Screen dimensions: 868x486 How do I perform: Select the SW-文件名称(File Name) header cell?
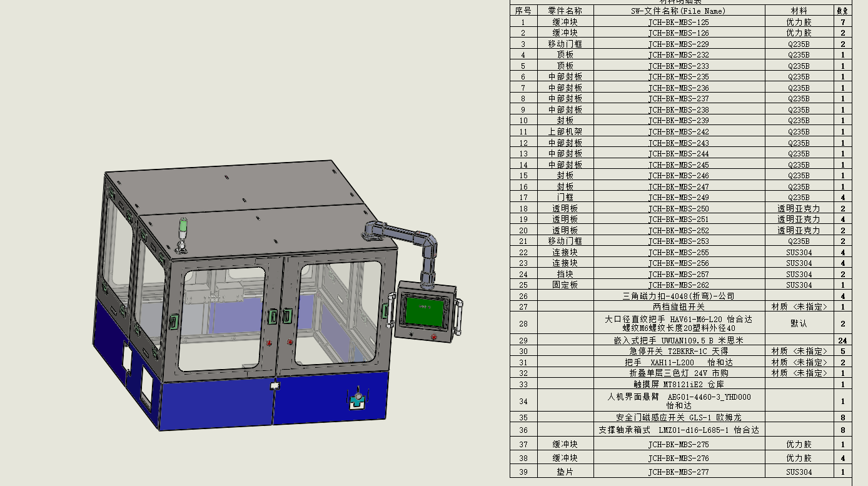pyautogui.click(x=679, y=11)
